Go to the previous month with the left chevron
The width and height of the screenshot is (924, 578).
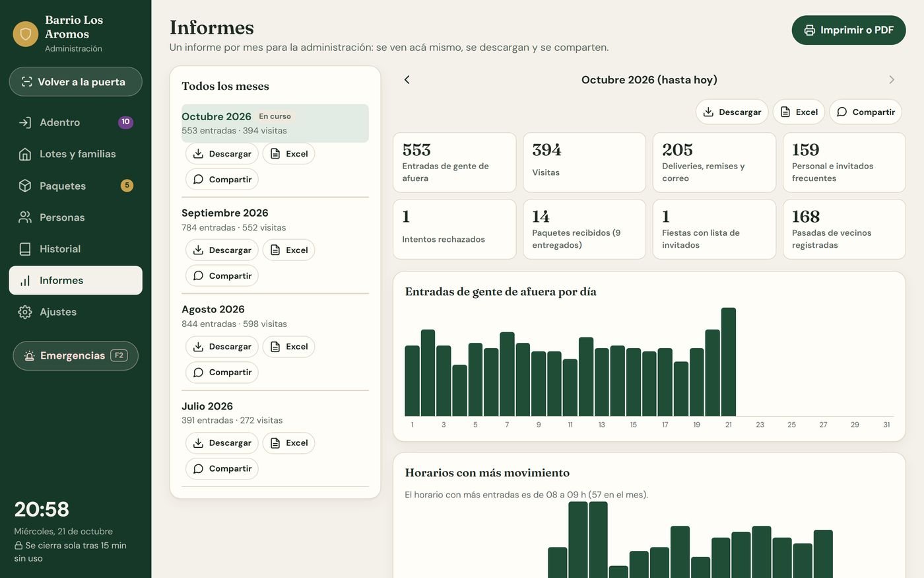(x=407, y=80)
